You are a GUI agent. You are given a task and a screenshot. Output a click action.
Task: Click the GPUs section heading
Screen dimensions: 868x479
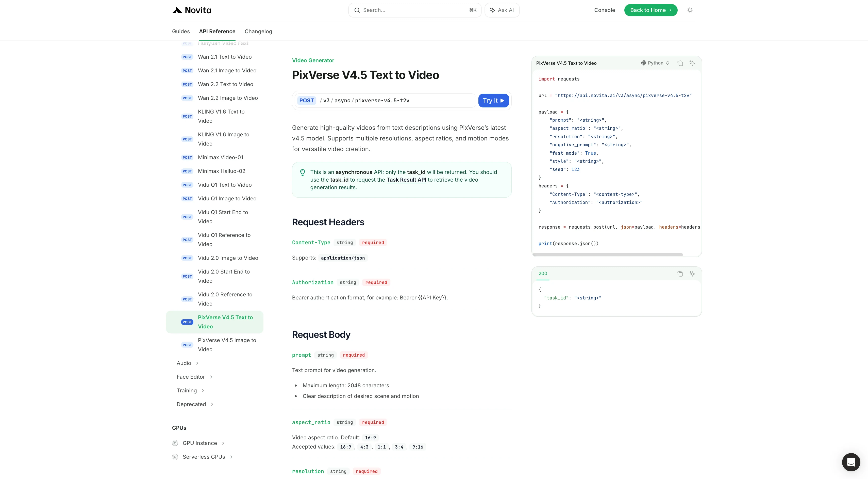pyautogui.click(x=179, y=428)
